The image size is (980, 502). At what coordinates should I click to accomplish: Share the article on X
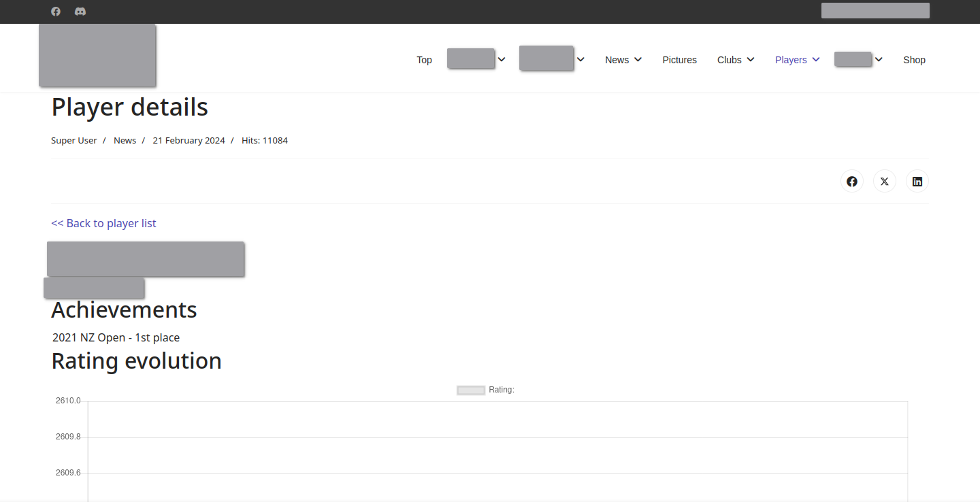point(884,182)
